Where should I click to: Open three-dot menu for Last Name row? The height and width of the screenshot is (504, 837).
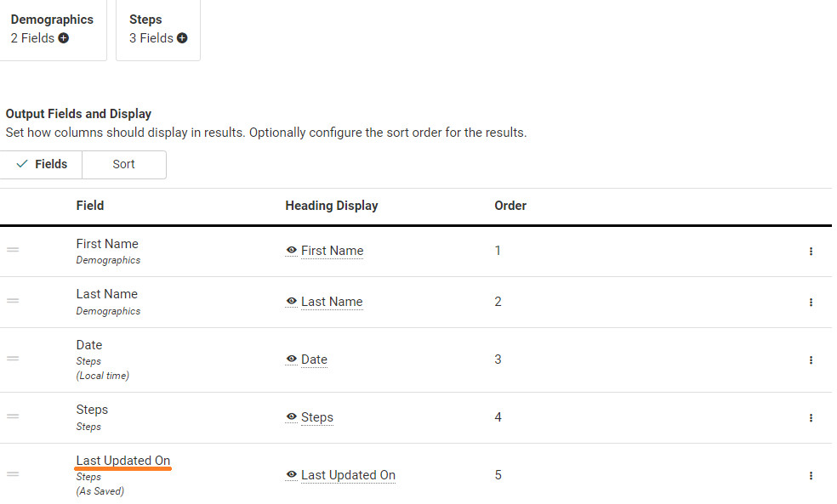pyautogui.click(x=811, y=302)
